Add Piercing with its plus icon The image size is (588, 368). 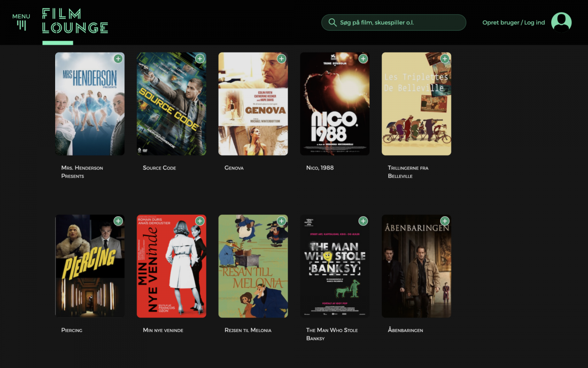(118, 221)
